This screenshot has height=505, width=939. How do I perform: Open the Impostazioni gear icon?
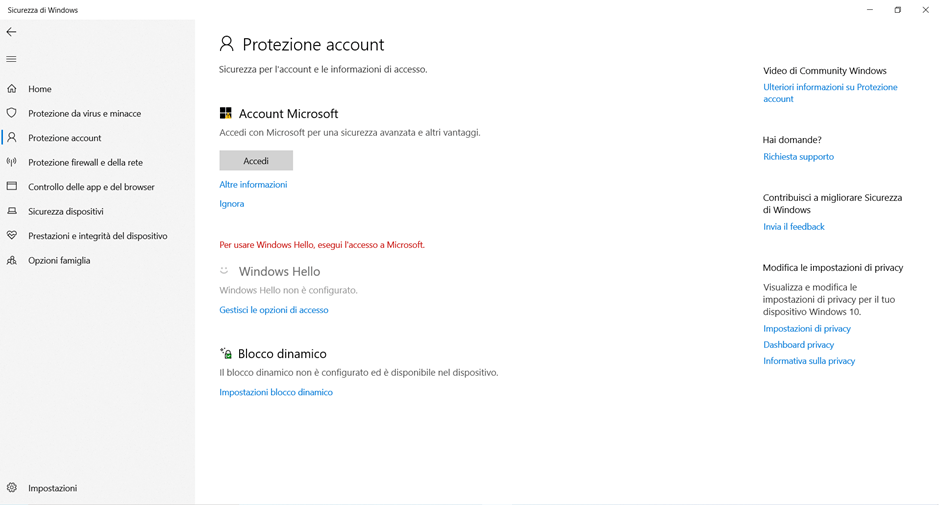(x=11, y=488)
